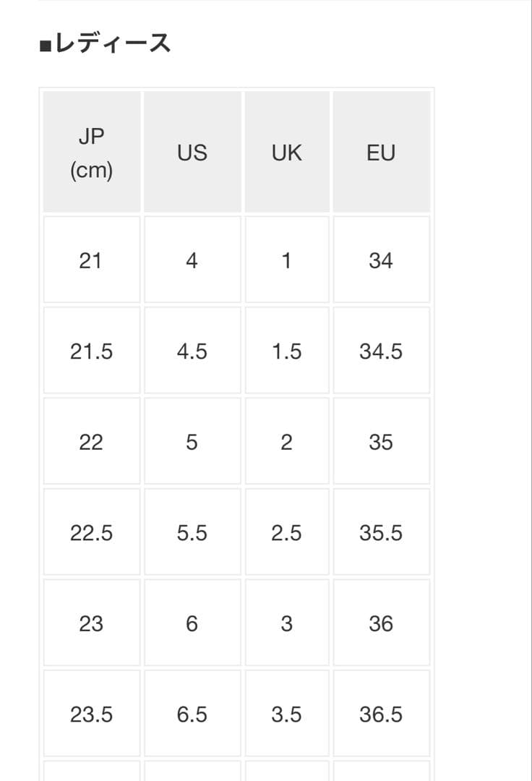Select the UK column header

pos(287,153)
